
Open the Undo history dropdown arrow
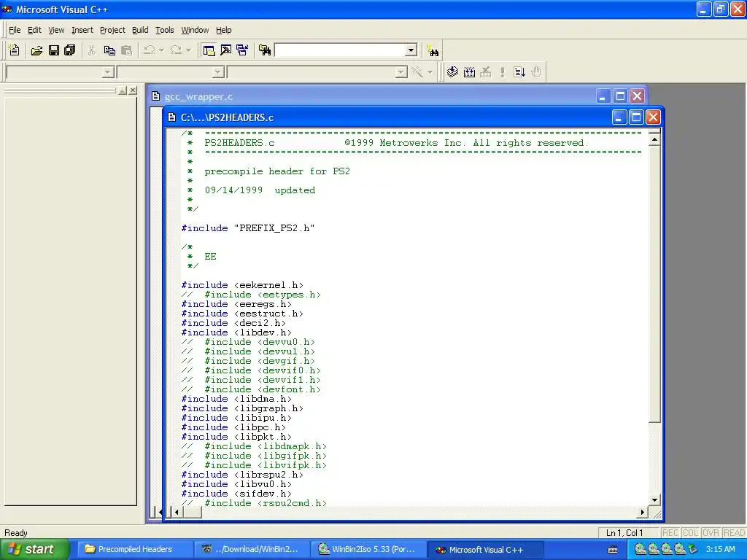(161, 50)
